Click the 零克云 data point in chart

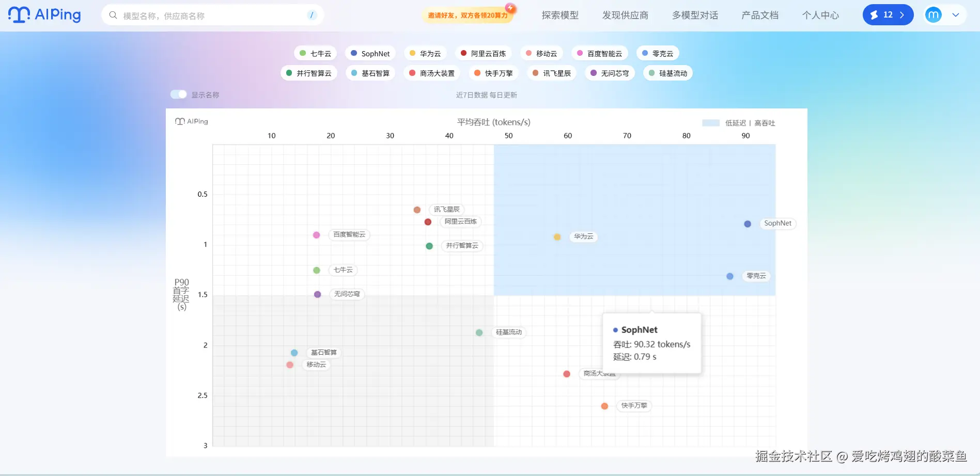730,276
